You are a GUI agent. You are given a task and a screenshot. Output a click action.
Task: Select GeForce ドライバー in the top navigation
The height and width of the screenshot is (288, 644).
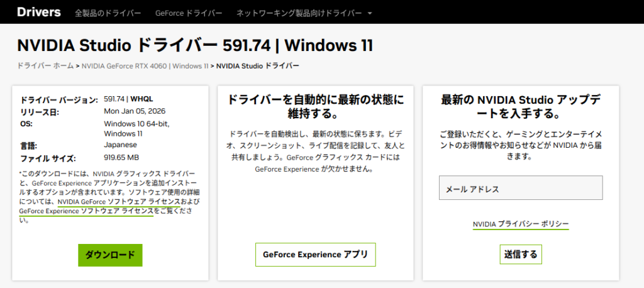(189, 13)
